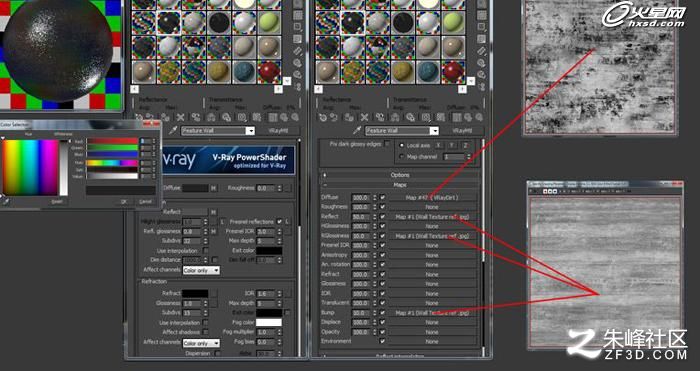
Task: Click Put to Library icon in right editor
Action: click(410, 117)
